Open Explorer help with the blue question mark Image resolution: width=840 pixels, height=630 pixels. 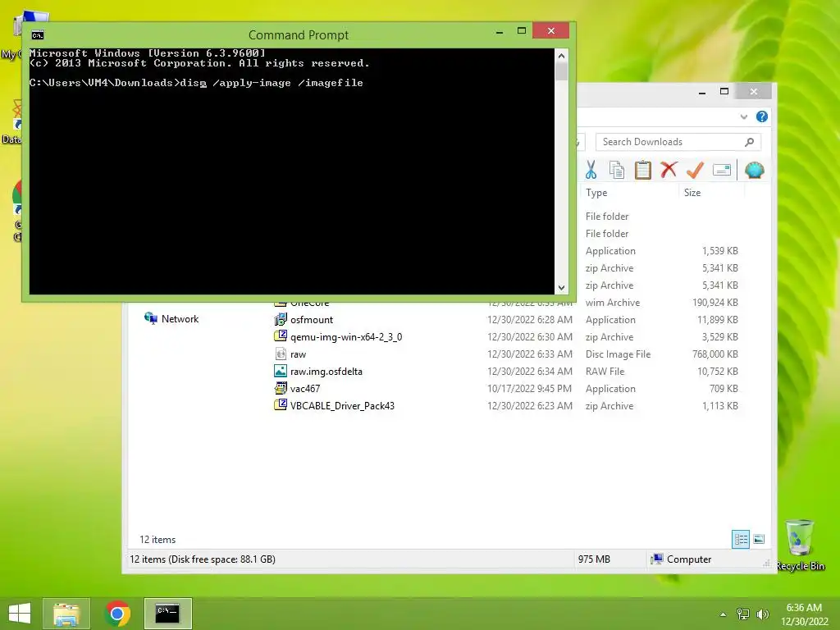(x=762, y=116)
